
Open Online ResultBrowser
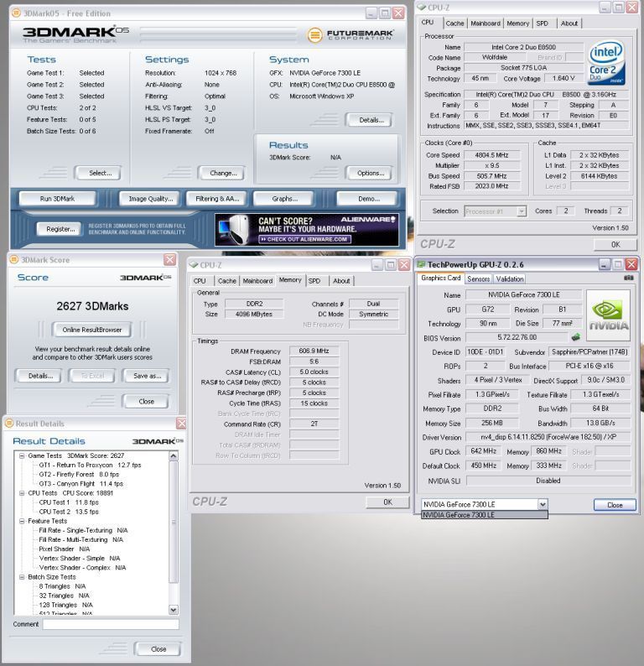tap(92, 330)
